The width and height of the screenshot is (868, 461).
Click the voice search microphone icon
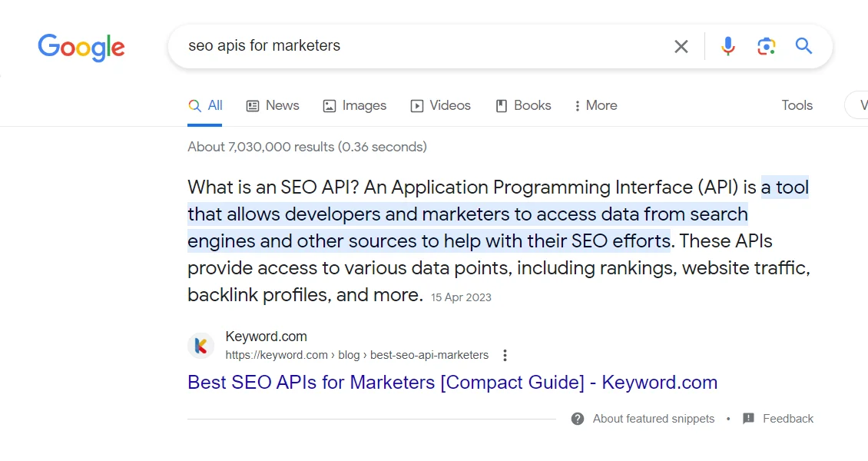click(727, 46)
